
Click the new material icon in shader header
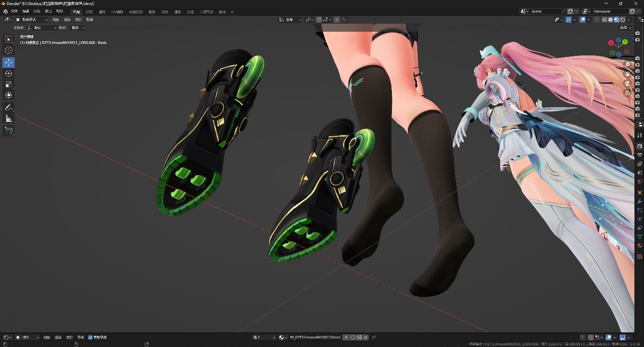click(359, 337)
